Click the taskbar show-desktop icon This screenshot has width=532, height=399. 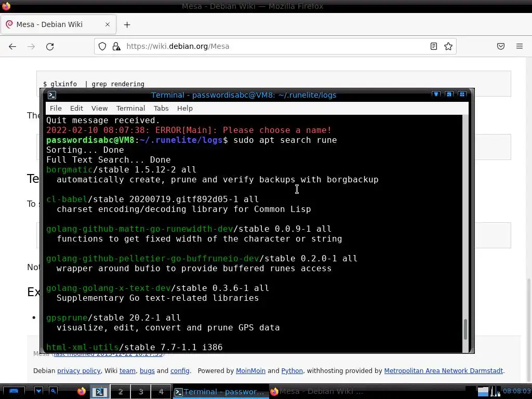point(14,392)
